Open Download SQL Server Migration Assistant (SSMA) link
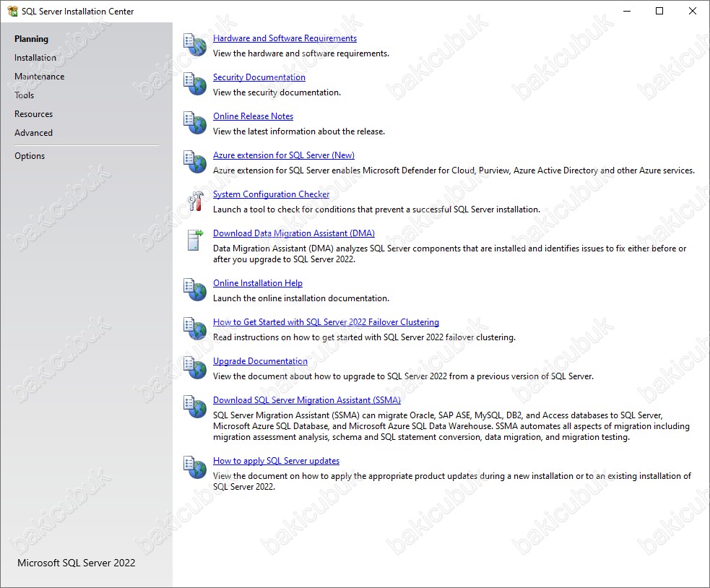This screenshot has height=588, width=710. coord(307,400)
